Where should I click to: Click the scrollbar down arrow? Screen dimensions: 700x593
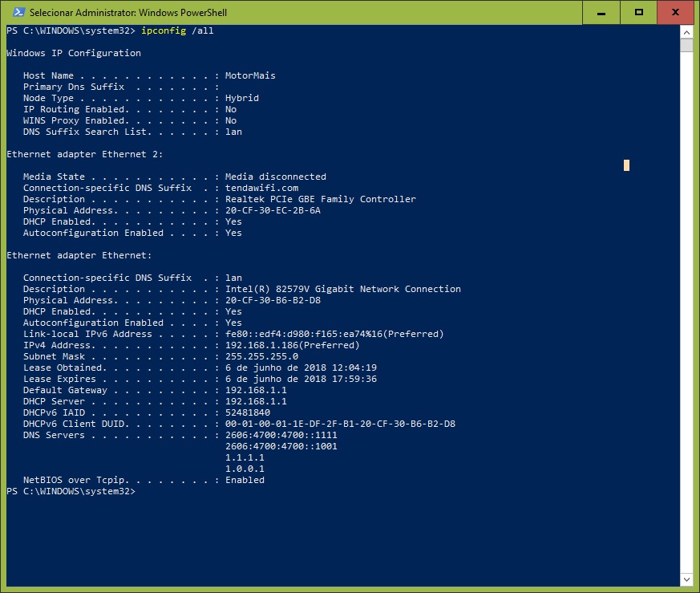tap(686, 579)
